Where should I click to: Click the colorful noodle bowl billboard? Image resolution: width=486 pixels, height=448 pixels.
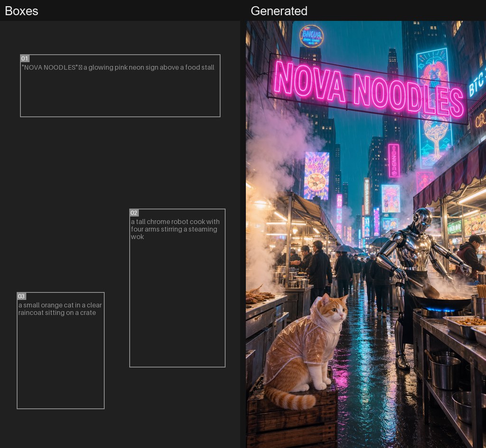[x=317, y=176]
